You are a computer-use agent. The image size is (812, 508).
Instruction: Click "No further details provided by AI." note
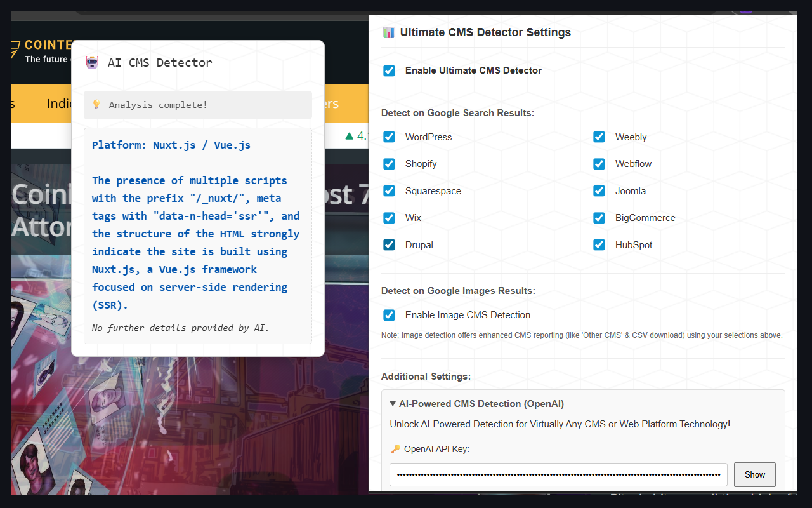tap(181, 328)
